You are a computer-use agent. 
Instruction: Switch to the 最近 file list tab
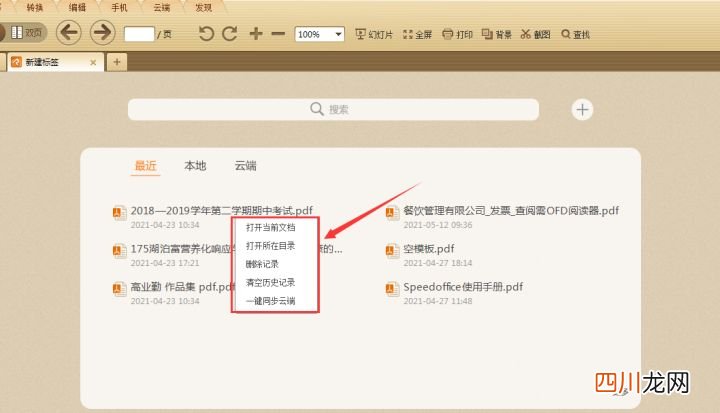(146, 165)
